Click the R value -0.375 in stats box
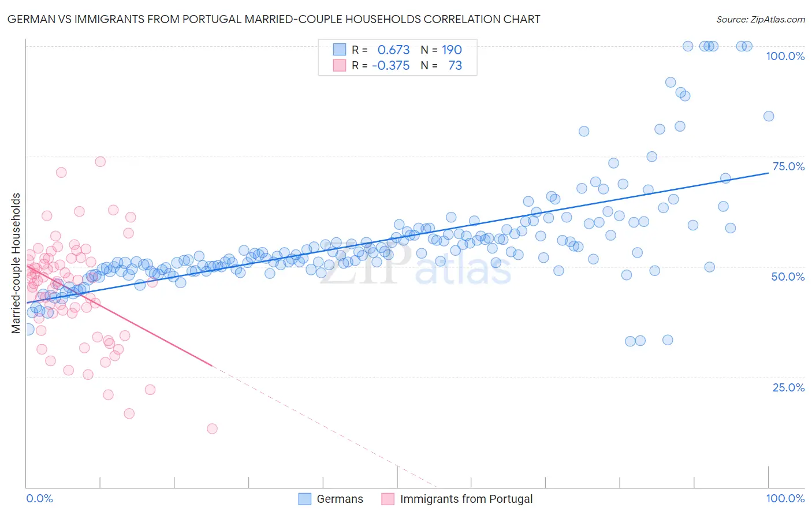This screenshot has height=515, width=812. coord(391,65)
